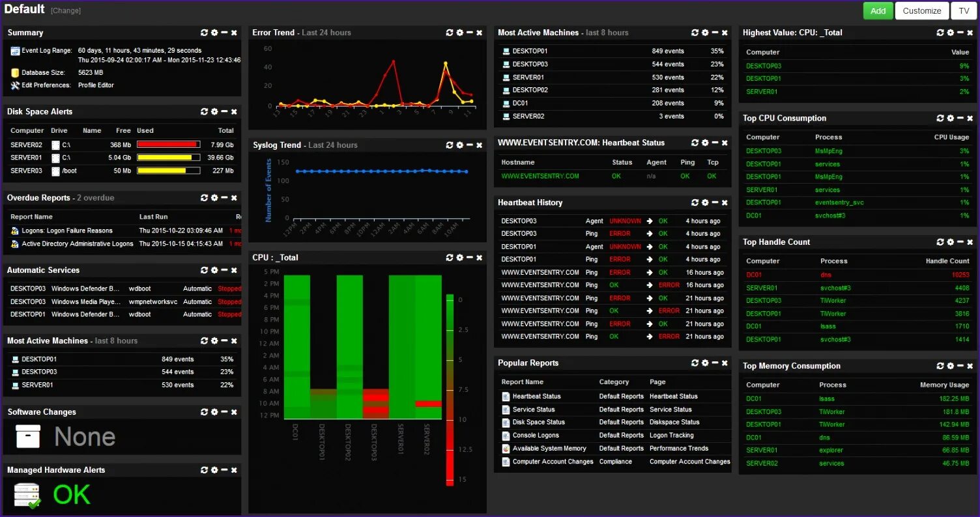Minimize the Overdue Reports panel

coord(224,198)
